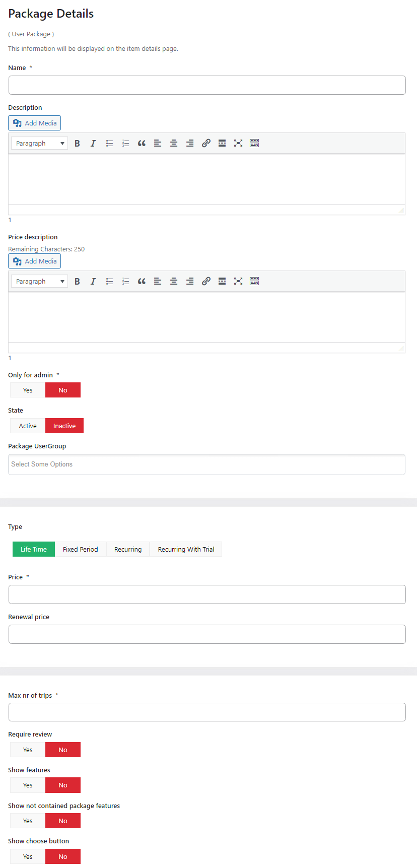Set State to Active

(28, 426)
